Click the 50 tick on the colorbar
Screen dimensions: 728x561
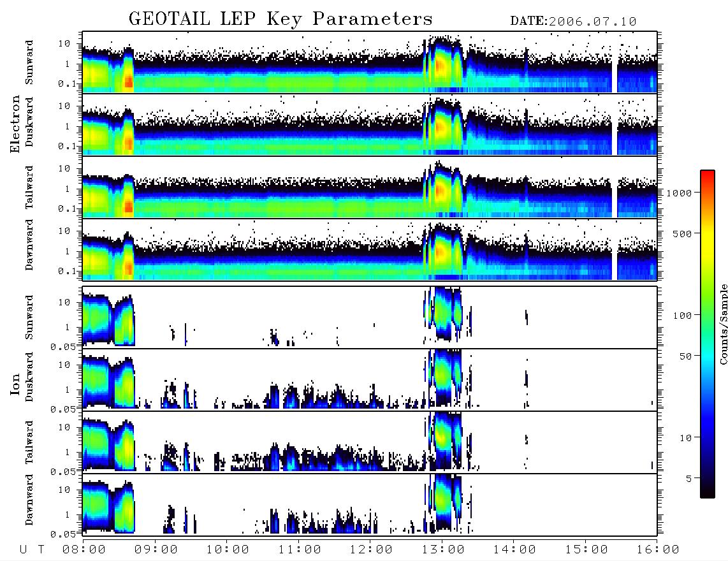685,356
